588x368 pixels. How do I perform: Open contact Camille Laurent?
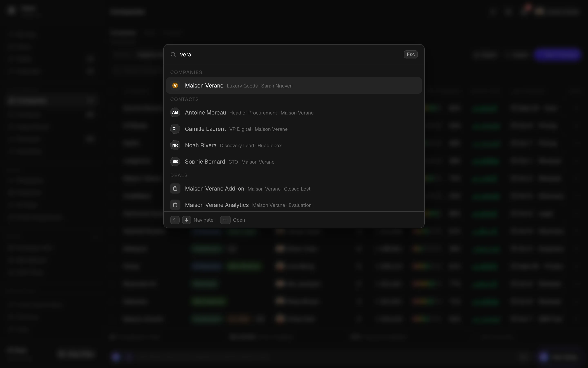tap(294, 129)
